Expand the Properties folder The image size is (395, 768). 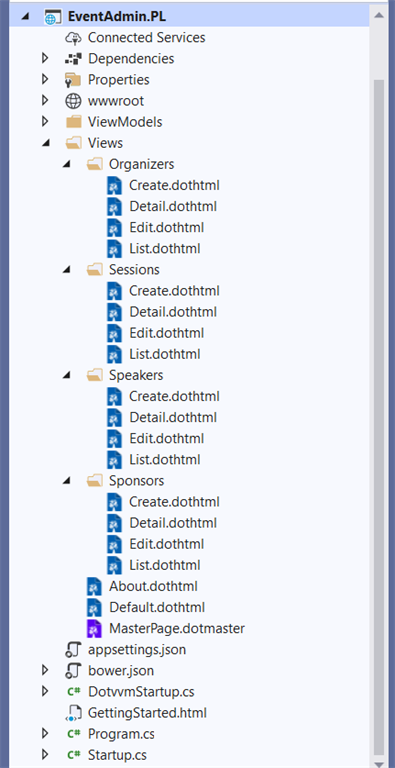[46, 79]
